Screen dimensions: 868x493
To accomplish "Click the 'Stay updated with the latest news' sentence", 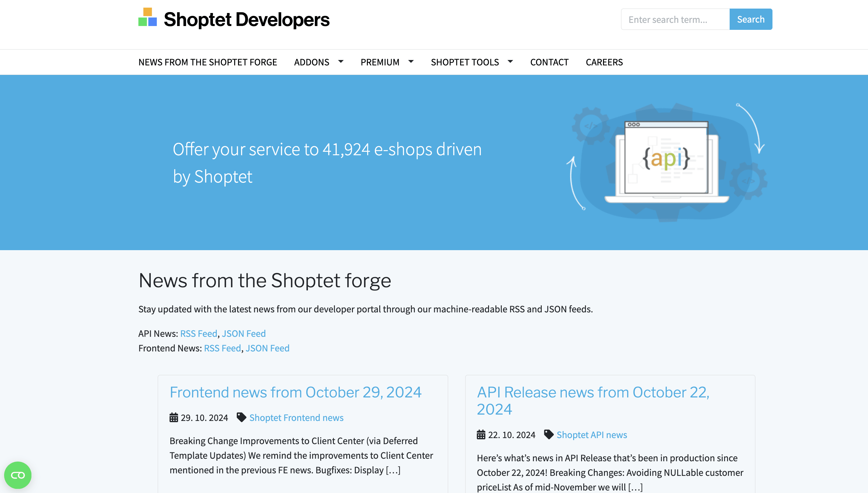I will pyautogui.click(x=366, y=309).
